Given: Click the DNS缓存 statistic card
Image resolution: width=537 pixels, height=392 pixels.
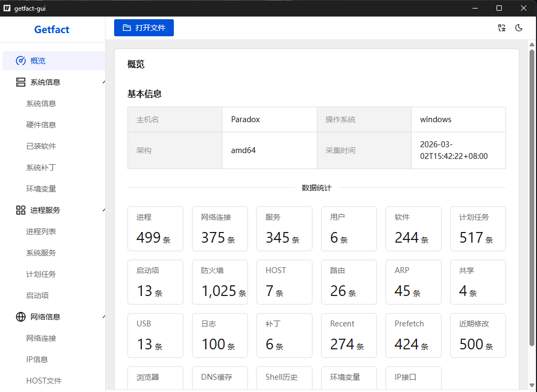Looking at the screenshot, I should point(220,379).
